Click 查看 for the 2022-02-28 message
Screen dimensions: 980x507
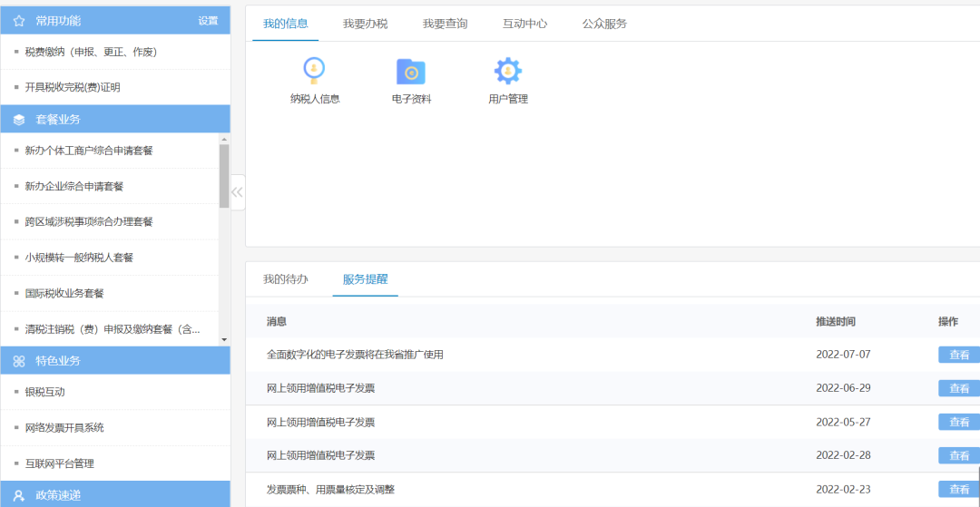click(959, 455)
